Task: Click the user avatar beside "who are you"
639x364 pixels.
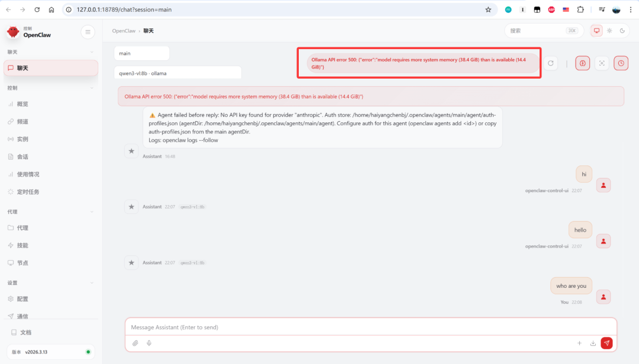Action: [603, 297]
